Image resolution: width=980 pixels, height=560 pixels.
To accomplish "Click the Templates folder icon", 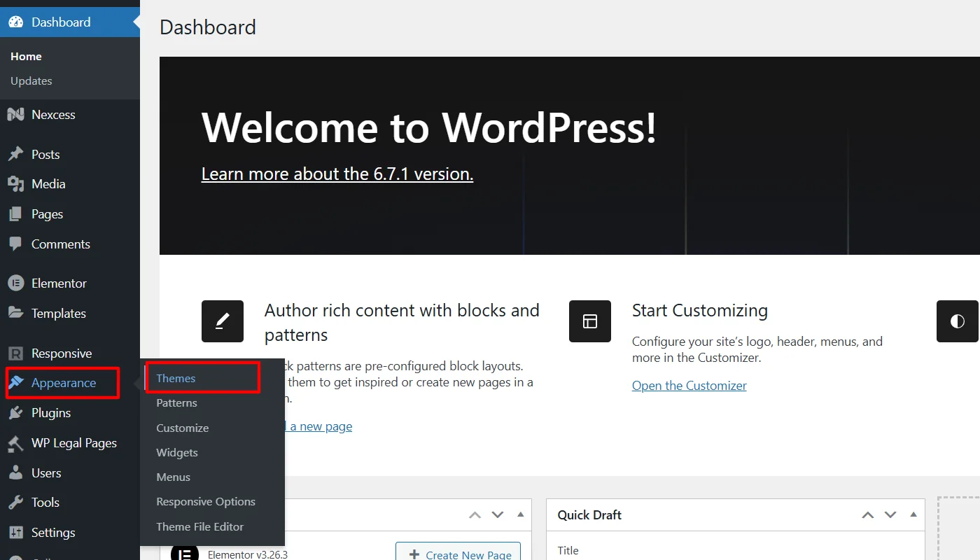I will tap(15, 314).
